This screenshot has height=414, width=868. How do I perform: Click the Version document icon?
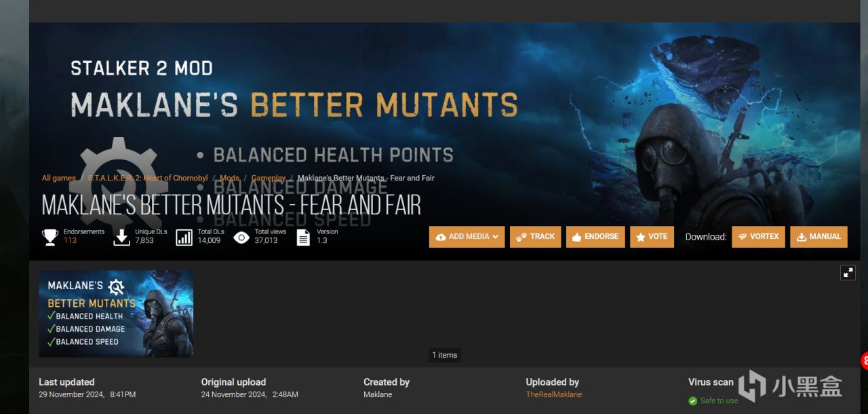pyautogui.click(x=303, y=237)
